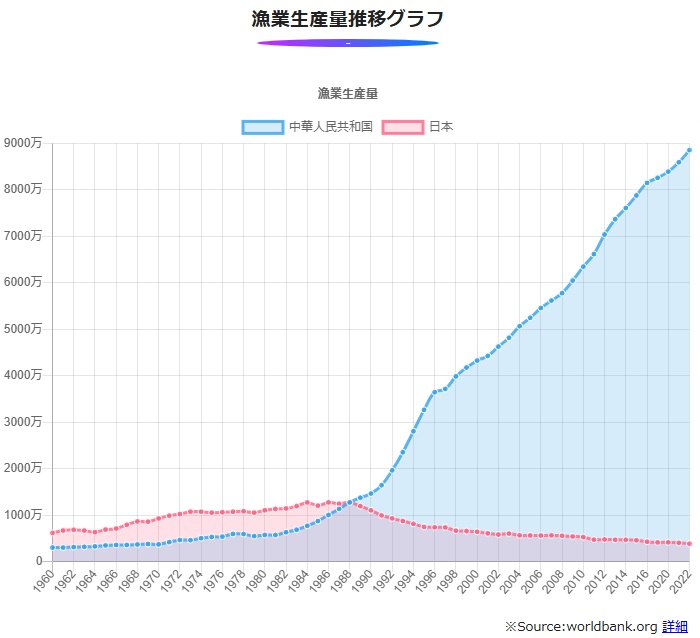Viewport: 700px width, 638px height.
Task: Click the 9000万 y-axis label
Action: (x=22, y=143)
